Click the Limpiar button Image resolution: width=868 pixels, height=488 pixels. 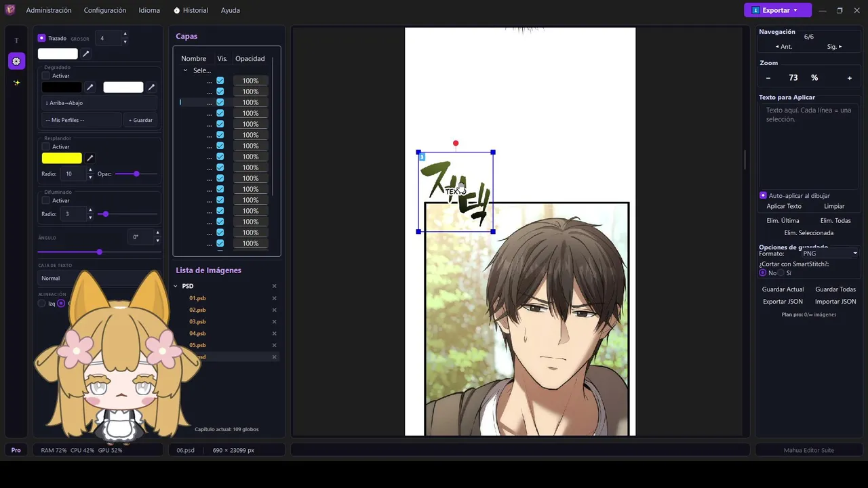834,206
